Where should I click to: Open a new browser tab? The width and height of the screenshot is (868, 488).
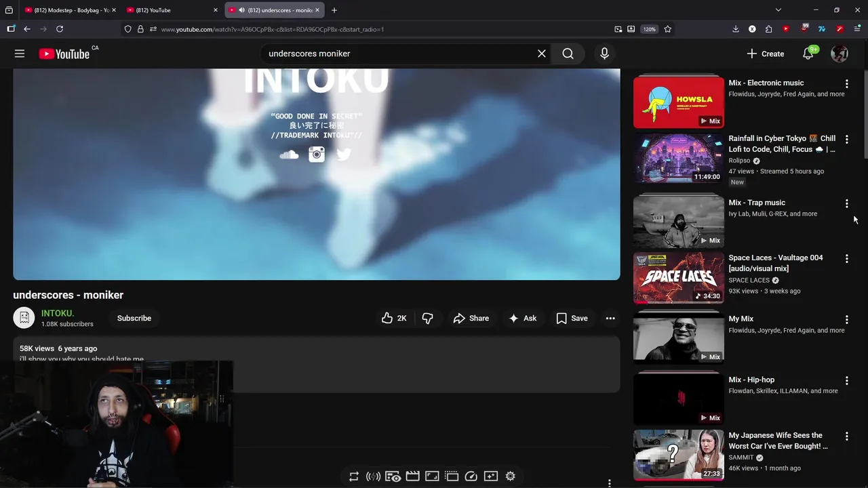[334, 10]
